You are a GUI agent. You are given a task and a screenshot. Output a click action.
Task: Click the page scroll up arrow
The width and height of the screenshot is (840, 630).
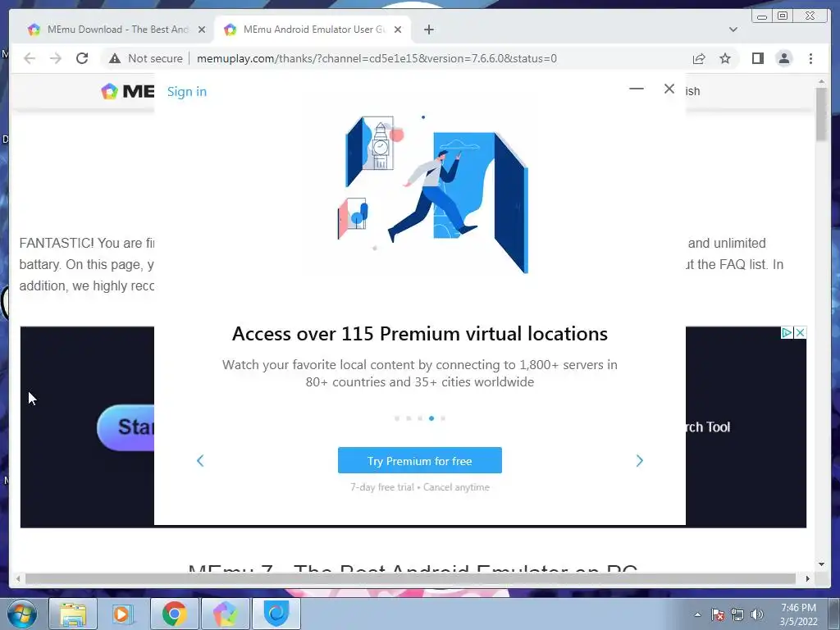pyautogui.click(x=822, y=81)
